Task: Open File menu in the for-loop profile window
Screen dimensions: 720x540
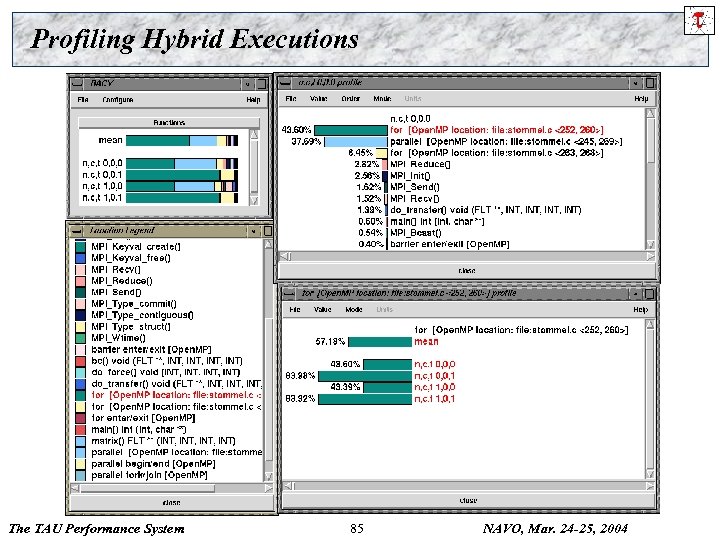Action: pyautogui.click(x=295, y=309)
